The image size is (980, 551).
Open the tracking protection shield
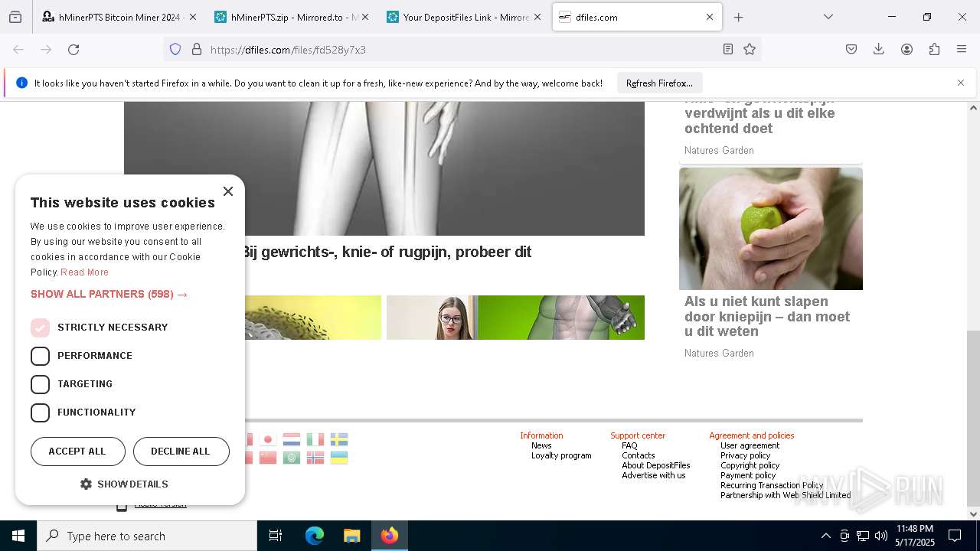175,50
